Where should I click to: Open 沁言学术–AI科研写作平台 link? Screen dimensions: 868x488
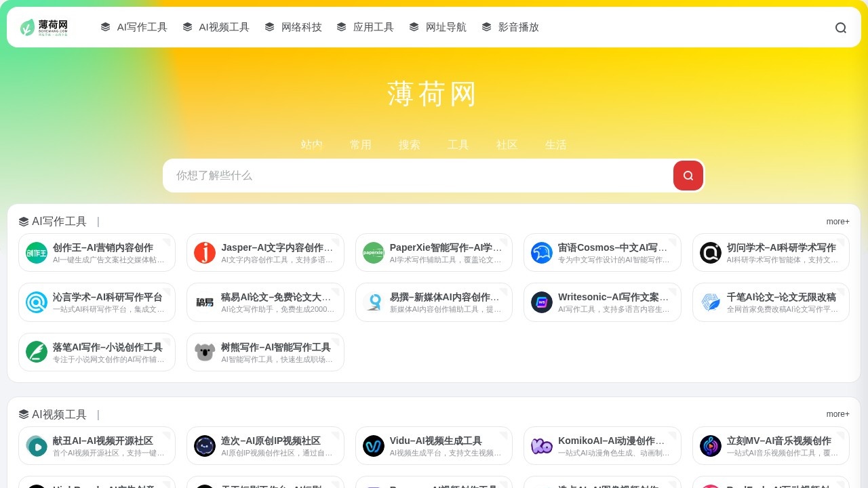coord(108,297)
